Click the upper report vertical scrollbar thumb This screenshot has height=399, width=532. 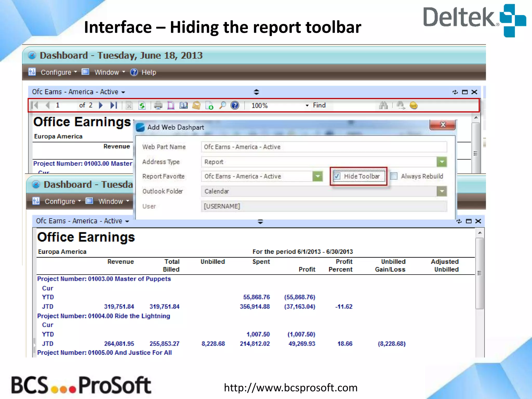[x=476, y=148]
